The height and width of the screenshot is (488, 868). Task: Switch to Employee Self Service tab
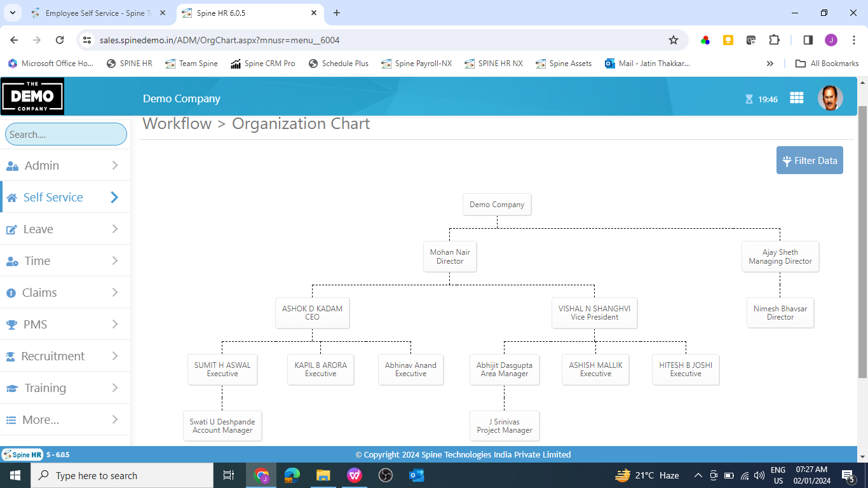(98, 13)
